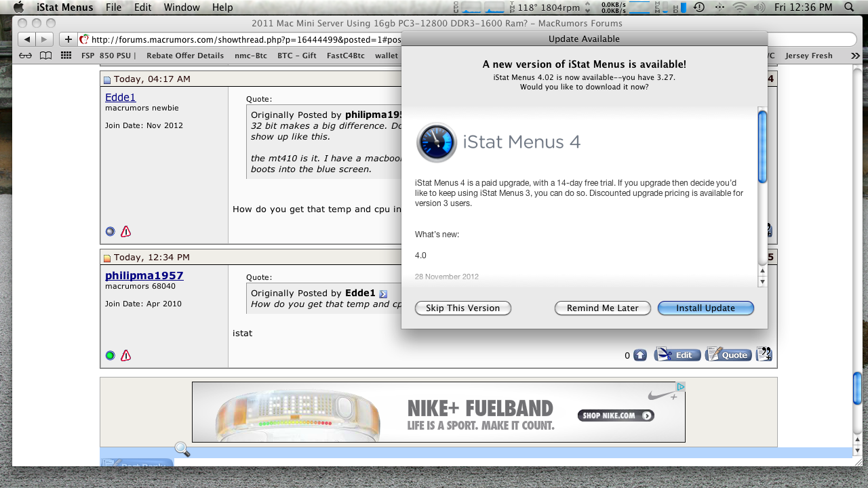This screenshot has width=868, height=488.
Task: View original post arrow next to Edde1
Action: (x=383, y=293)
